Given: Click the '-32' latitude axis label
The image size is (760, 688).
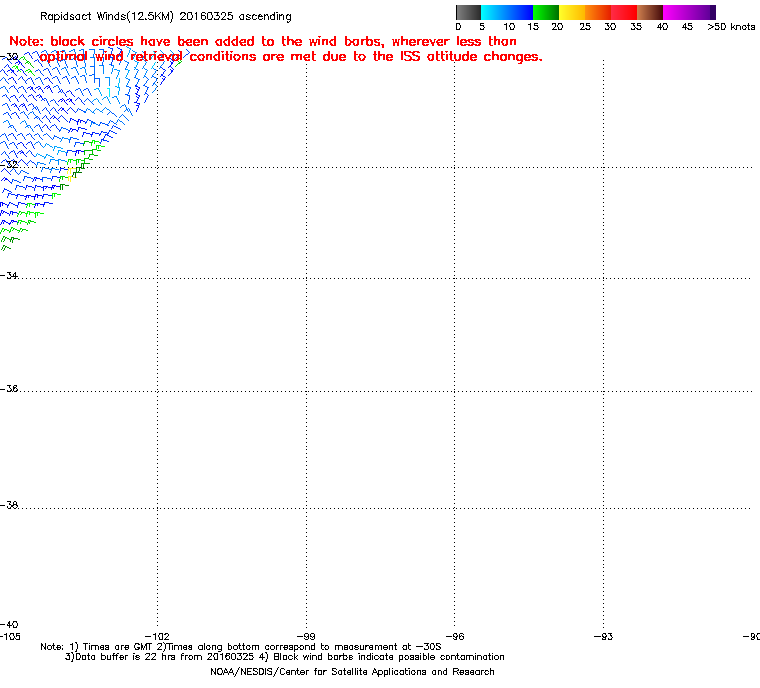Looking at the screenshot, I should [x=9, y=164].
